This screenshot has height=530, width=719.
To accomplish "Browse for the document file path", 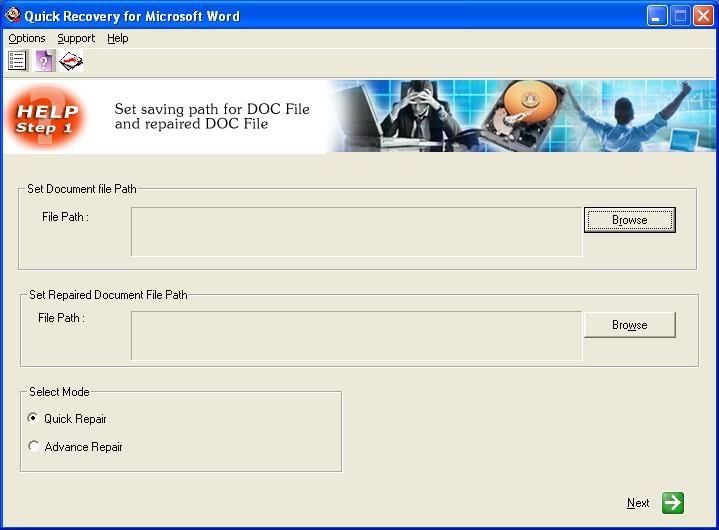I will [630, 220].
